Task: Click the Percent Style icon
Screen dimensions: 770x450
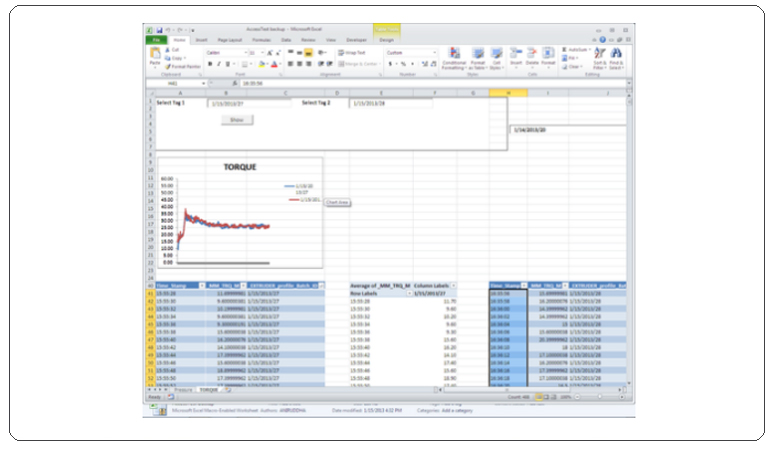Action: [x=403, y=64]
